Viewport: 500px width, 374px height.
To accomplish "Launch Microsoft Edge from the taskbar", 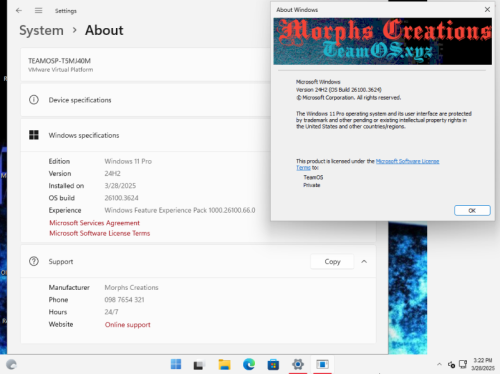I will click(x=249, y=364).
